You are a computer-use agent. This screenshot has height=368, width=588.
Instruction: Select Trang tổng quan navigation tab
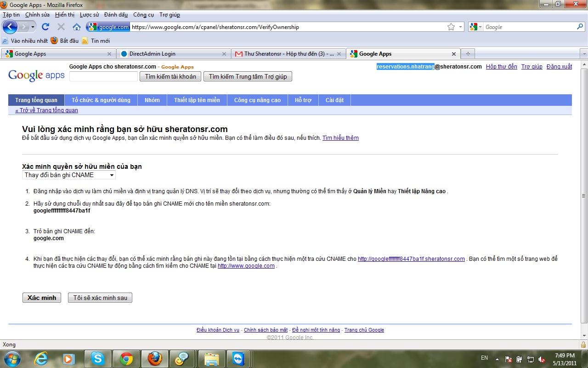pos(36,100)
